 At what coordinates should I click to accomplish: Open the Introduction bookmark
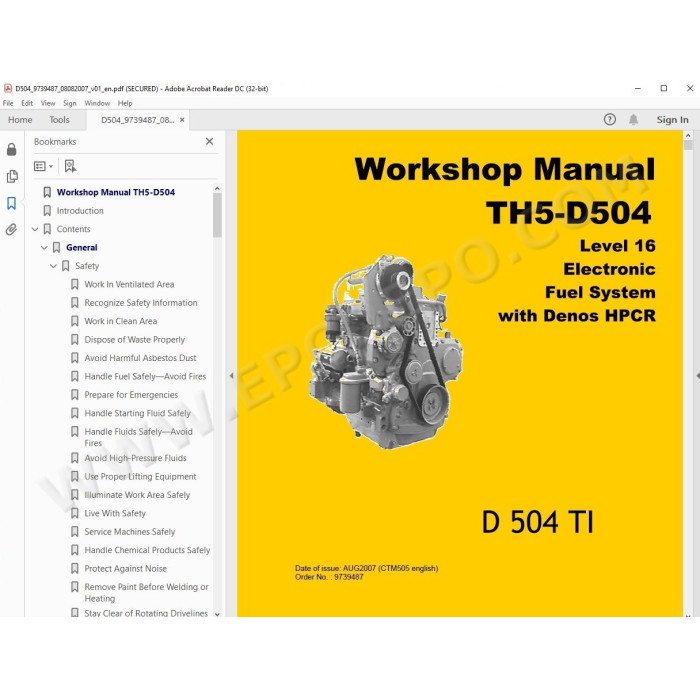pyautogui.click(x=80, y=211)
